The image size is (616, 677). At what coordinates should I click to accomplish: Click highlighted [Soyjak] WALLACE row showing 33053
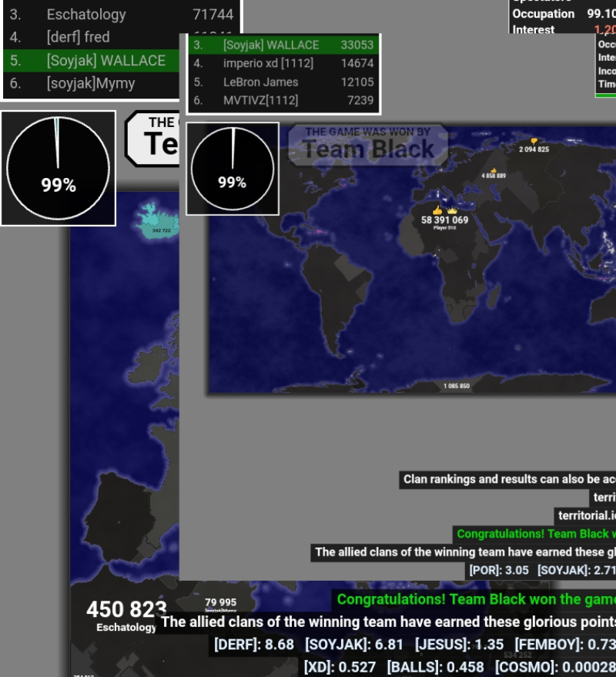(283, 45)
